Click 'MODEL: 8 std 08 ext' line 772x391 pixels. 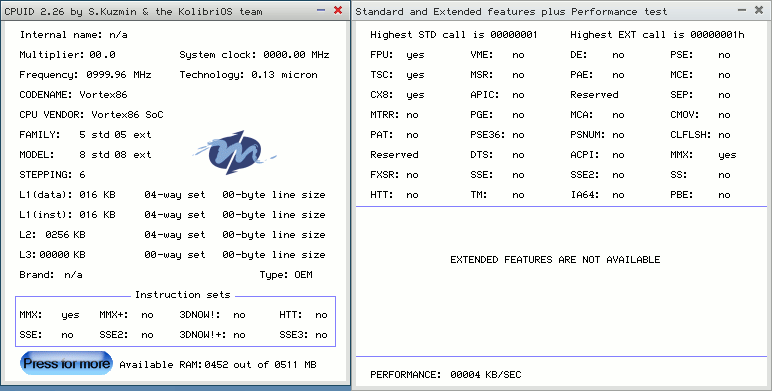pos(85,155)
